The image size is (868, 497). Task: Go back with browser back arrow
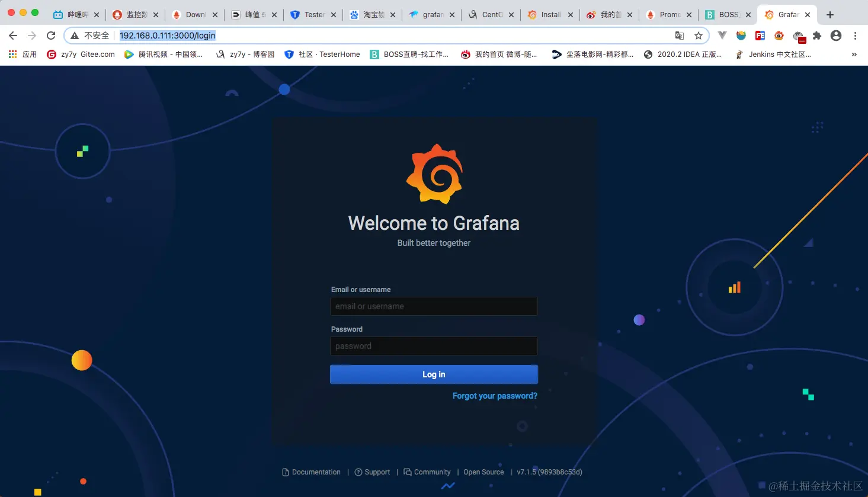point(13,36)
